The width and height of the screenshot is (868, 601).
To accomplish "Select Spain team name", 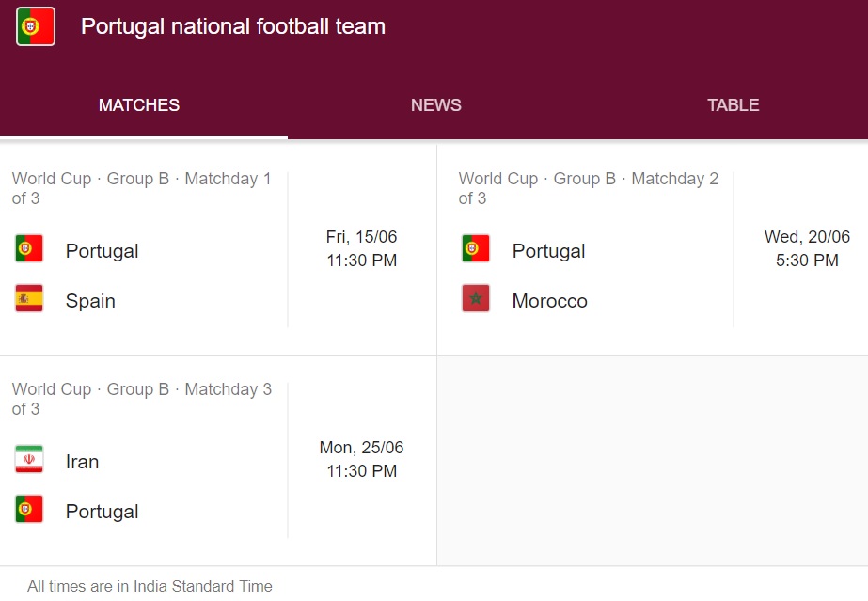I will 91,301.
